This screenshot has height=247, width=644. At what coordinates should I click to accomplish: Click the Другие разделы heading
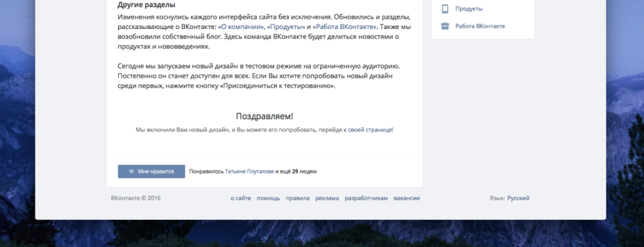(x=146, y=5)
